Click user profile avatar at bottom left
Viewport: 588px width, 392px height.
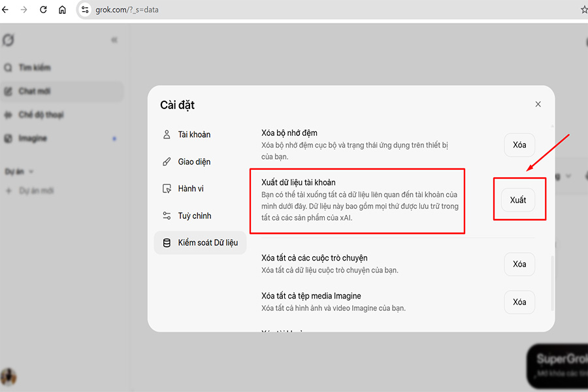[x=8, y=376]
